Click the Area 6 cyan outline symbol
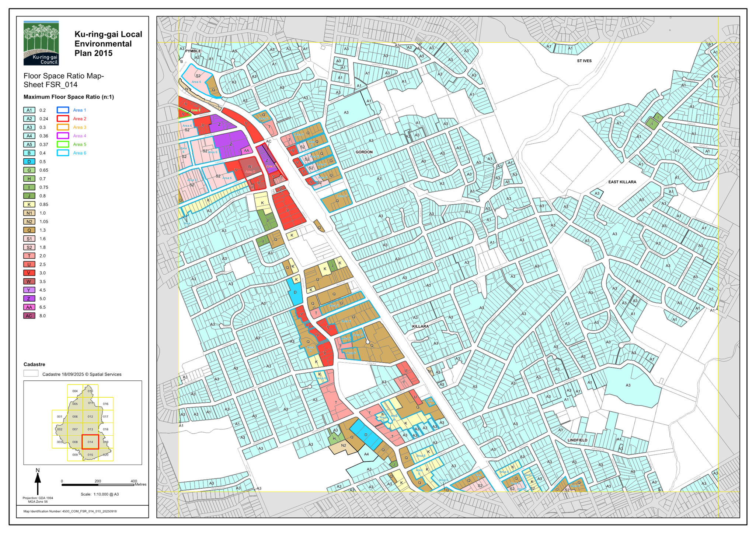This screenshot has height=534, width=756. pos(63,153)
